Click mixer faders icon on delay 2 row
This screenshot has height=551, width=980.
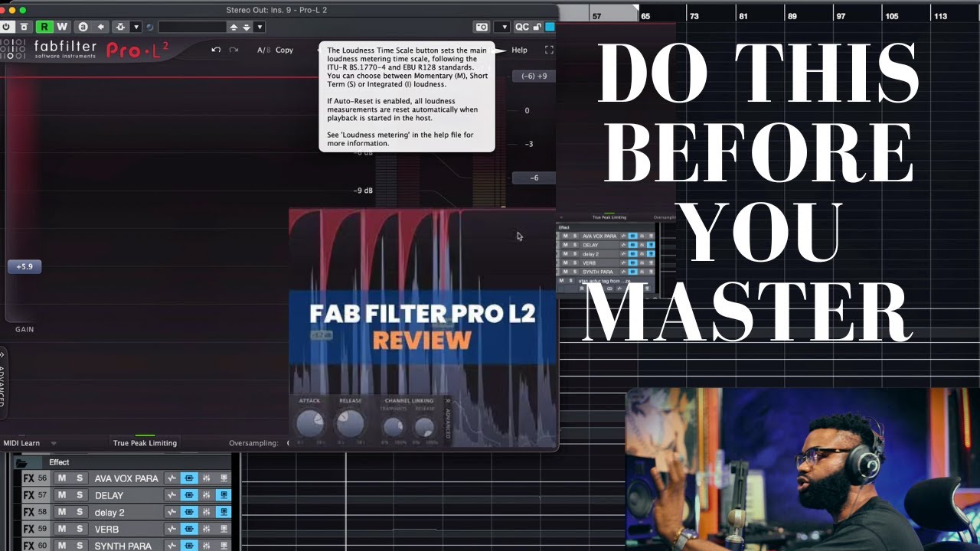coord(206,512)
